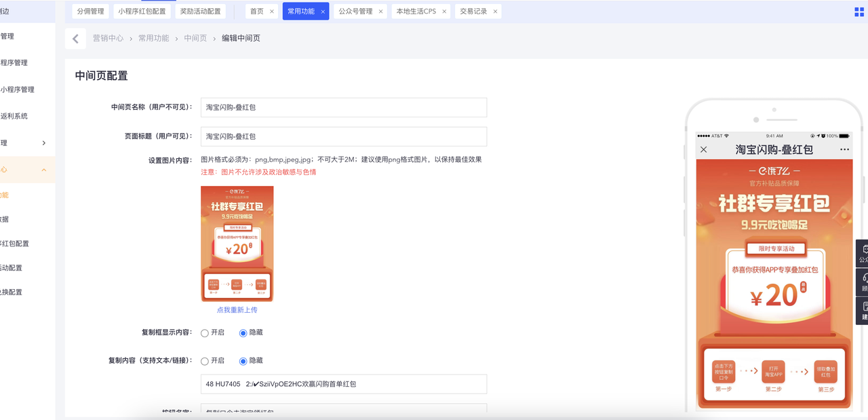Collapse the highlighted sidebar group with up chevron

pyautogui.click(x=44, y=170)
